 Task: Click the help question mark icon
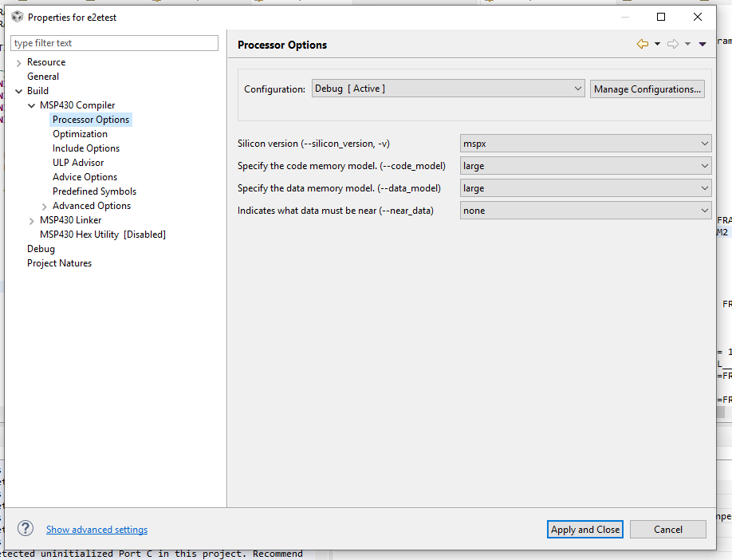click(x=26, y=528)
